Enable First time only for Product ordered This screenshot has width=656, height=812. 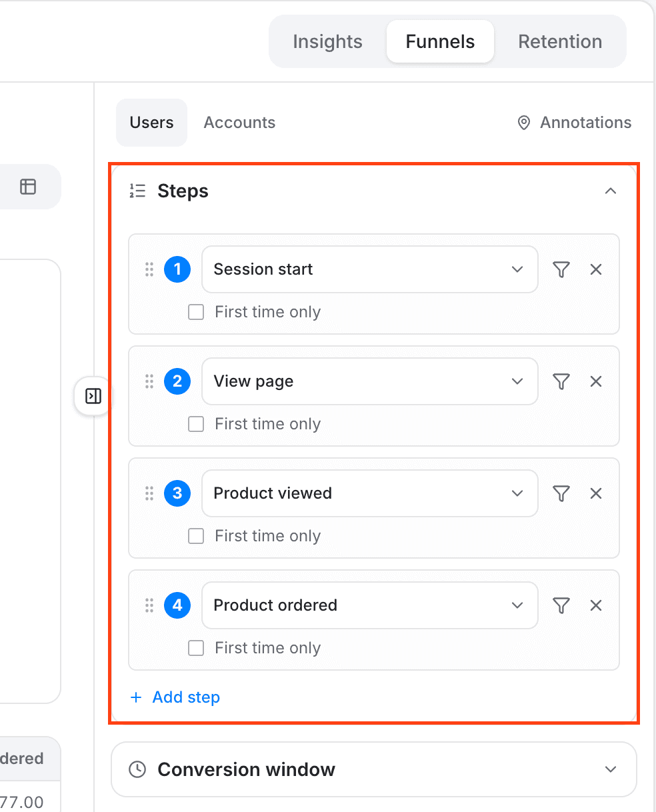point(196,648)
